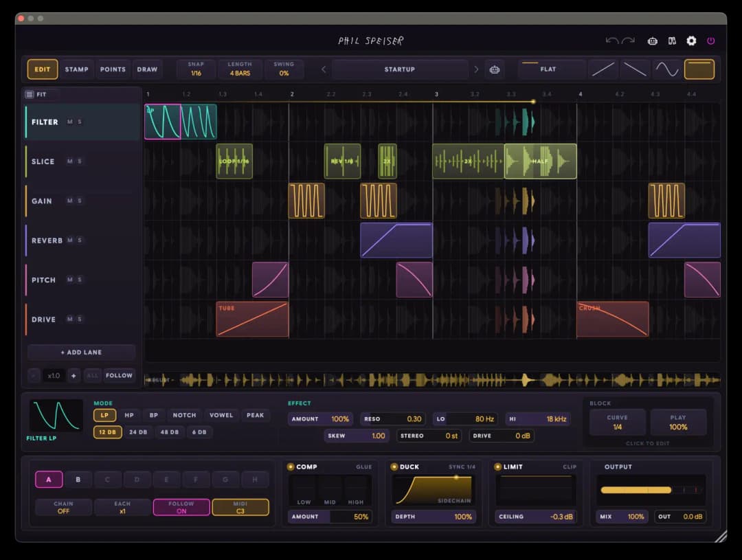Select VOWEL filter mode
The width and height of the screenshot is (742, 560).
click(221, 415)
